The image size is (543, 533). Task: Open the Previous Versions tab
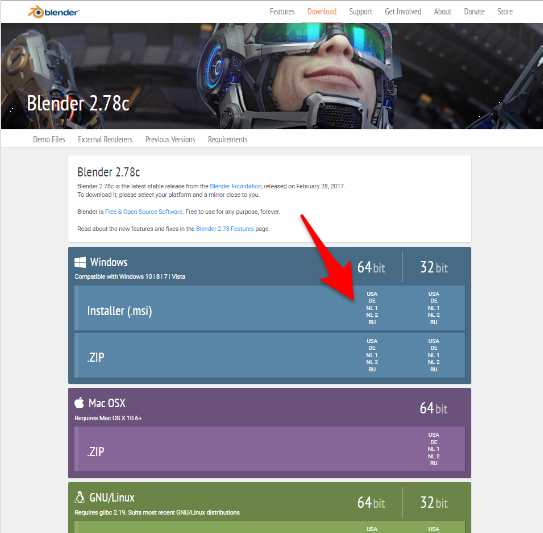click(x=170, y=139)
